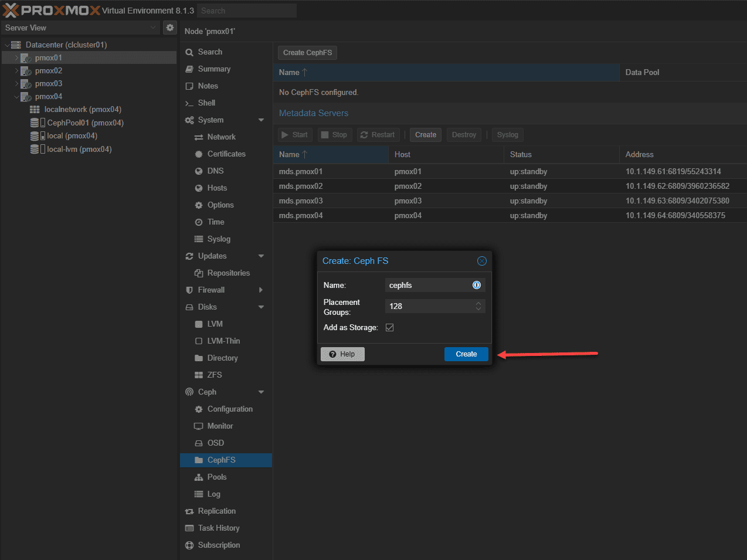Expand the pmox02 node in tree
Screen dimensions: 747x560
pos(16,71)
